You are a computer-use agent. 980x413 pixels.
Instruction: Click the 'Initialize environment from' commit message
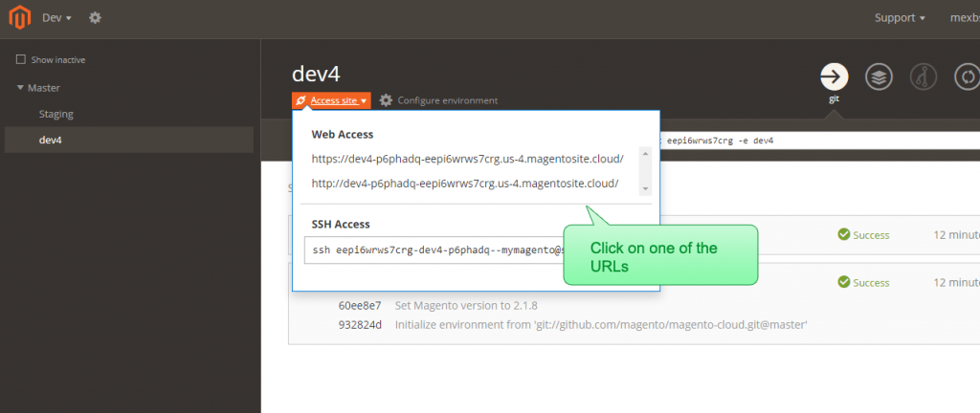click(x=601, y=325)
